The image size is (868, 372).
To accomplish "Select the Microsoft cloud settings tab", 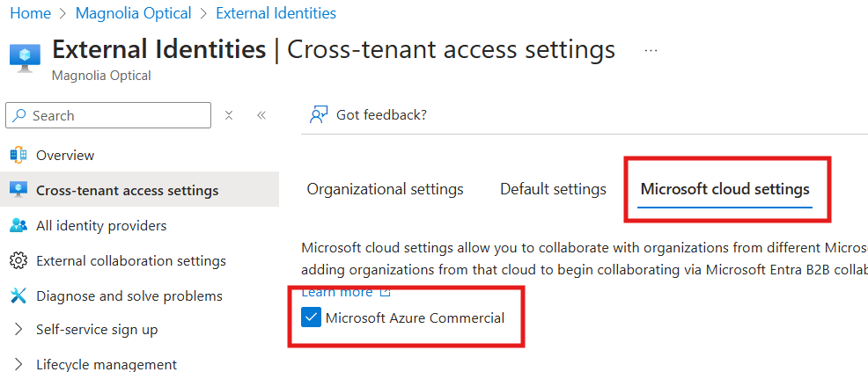I will click(x=725, y=190).
